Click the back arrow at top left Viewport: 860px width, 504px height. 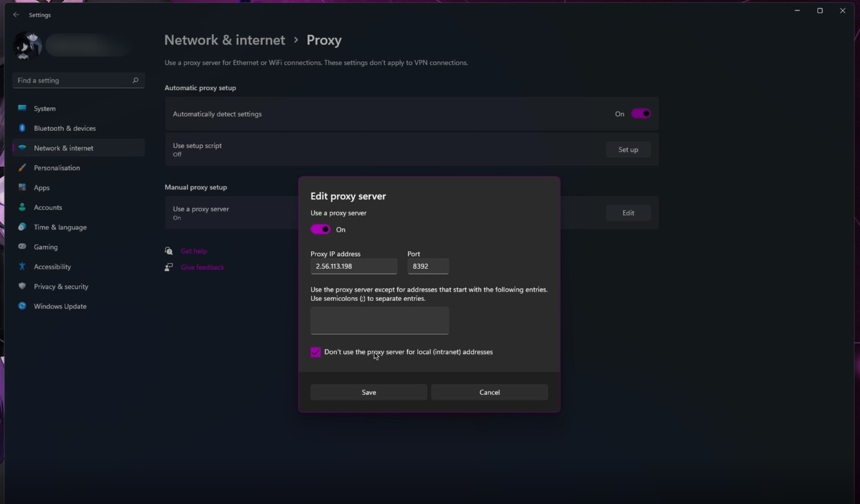click(16, 14)
